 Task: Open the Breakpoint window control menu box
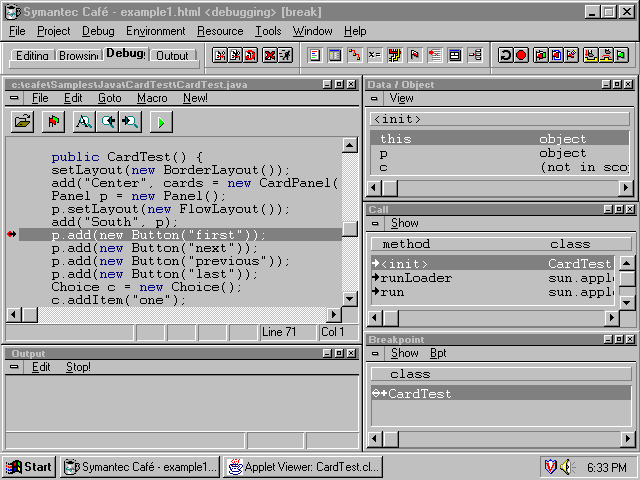click(x=375, y=353)
